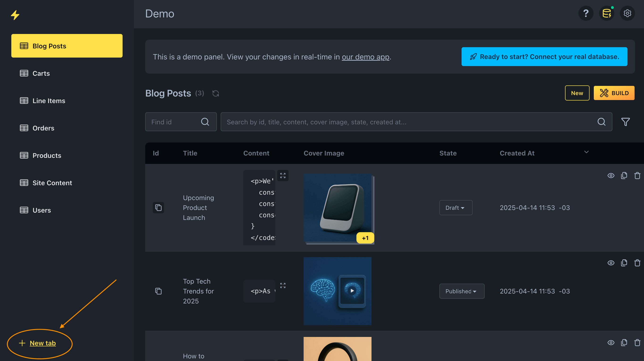Open the help question mark icon

(x=586, y=13)
